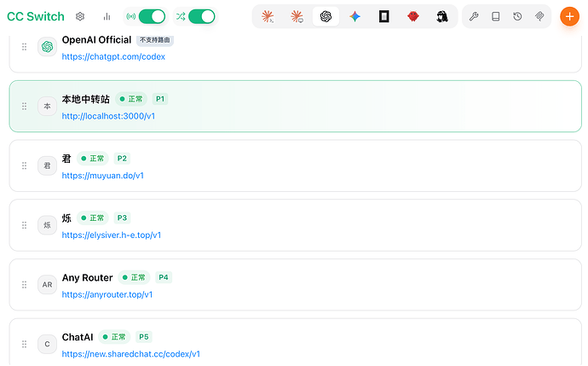Open the book prompts icon

[x=496, y=16]
